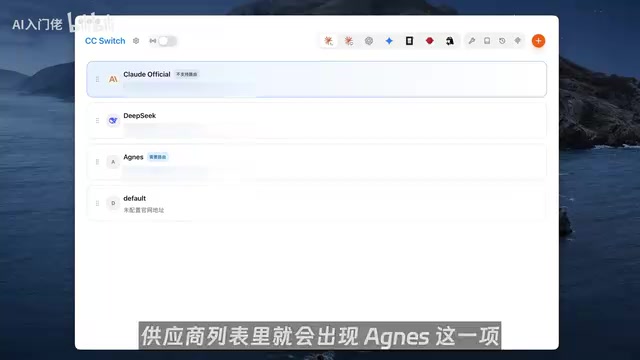
Task: Select the Agnes provider card
Action: point(316,162)
